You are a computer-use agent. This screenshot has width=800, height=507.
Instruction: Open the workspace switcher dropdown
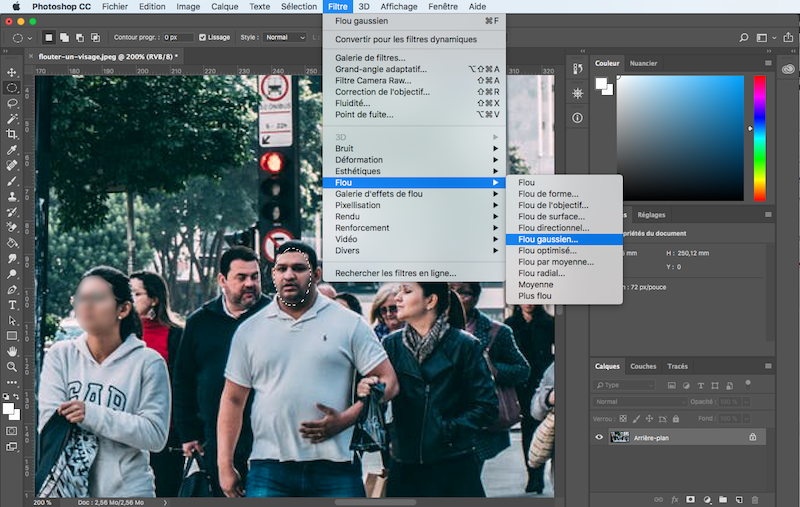tap(766, 37)
